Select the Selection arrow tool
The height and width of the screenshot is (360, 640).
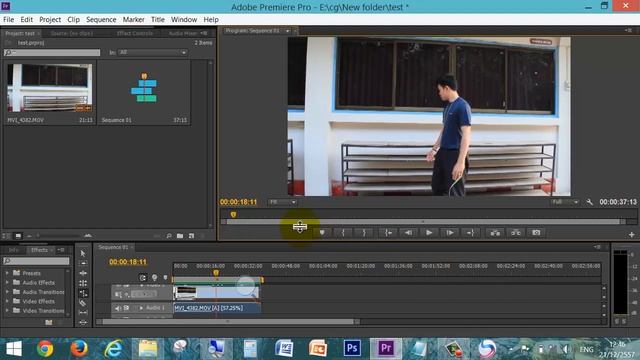pyautogui.click(x=83, y=253)
